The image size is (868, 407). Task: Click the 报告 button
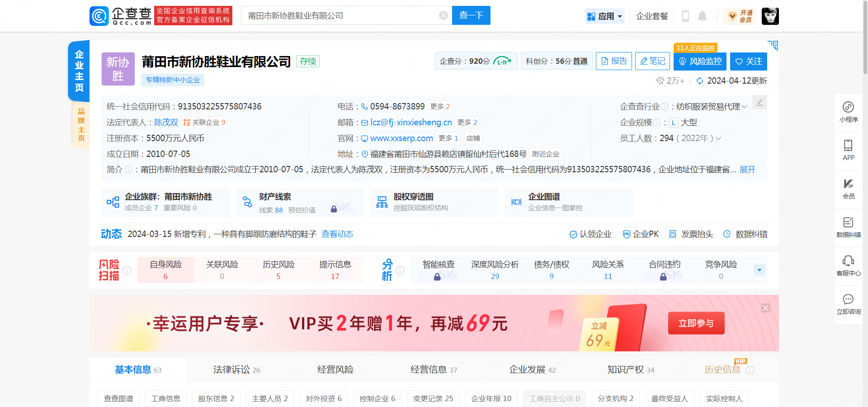tap(613, 61)
